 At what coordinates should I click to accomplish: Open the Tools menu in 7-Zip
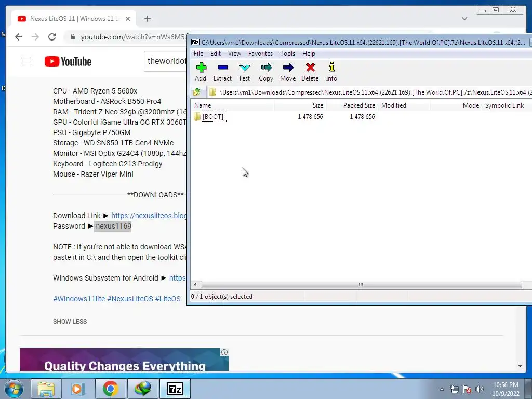[287, 54]
